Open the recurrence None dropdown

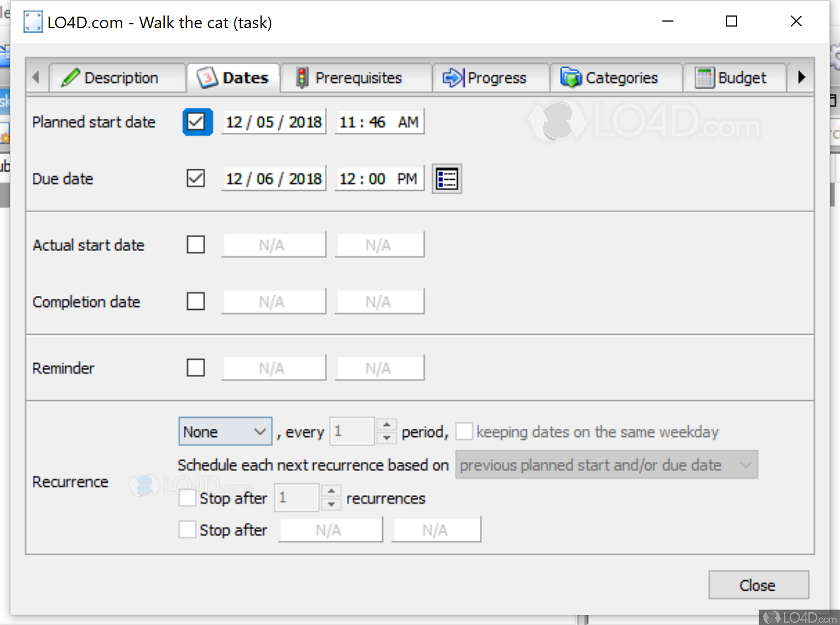click(x=225, y=431)
